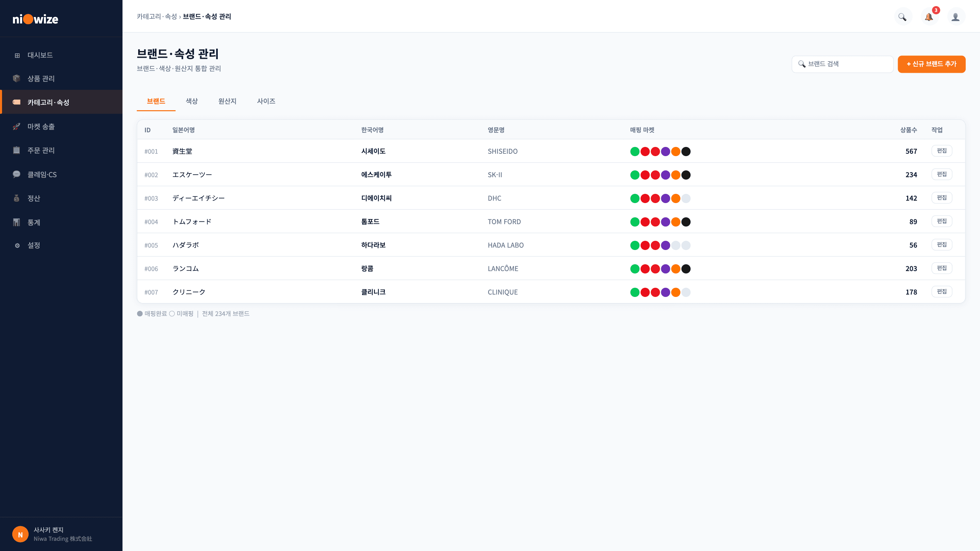Click 편집 for the CLINIQUE row

(942, 292)
